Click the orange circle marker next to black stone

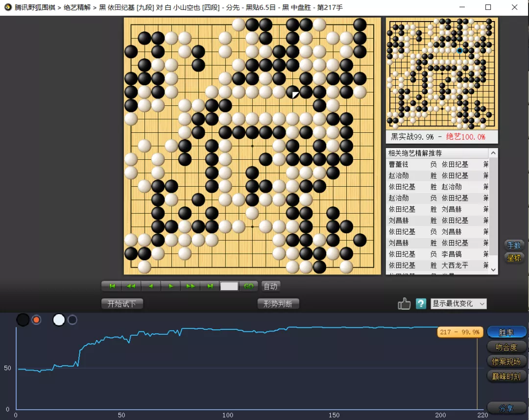click(x=36, y=320)
